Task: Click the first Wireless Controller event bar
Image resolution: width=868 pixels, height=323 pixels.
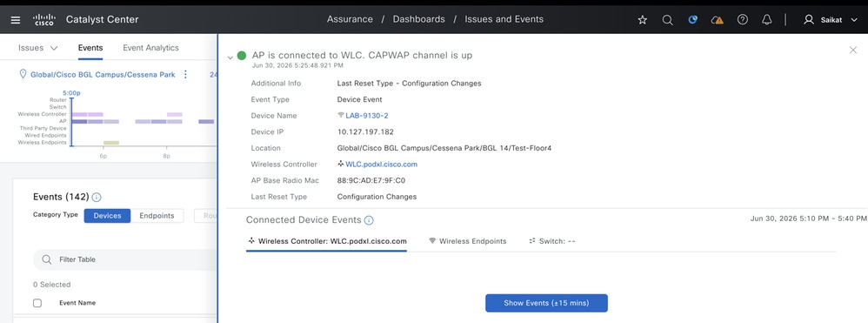Action: [79, 114]
